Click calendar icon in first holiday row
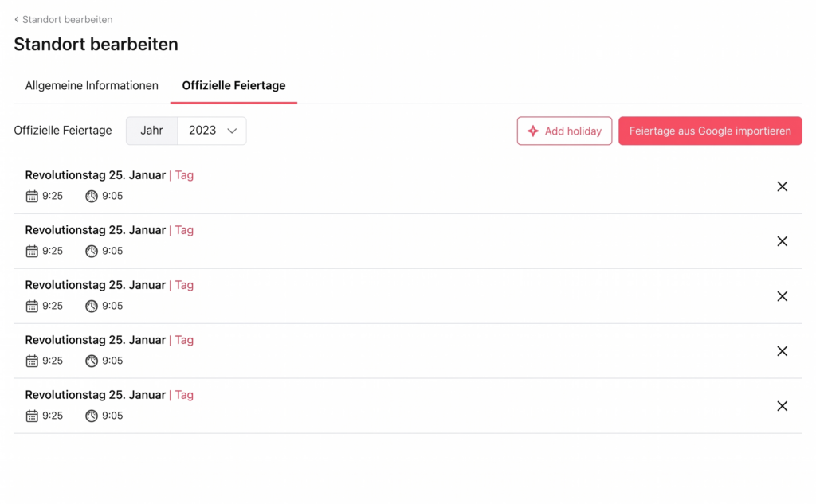The image size is (816, 504). click(32, 196)
